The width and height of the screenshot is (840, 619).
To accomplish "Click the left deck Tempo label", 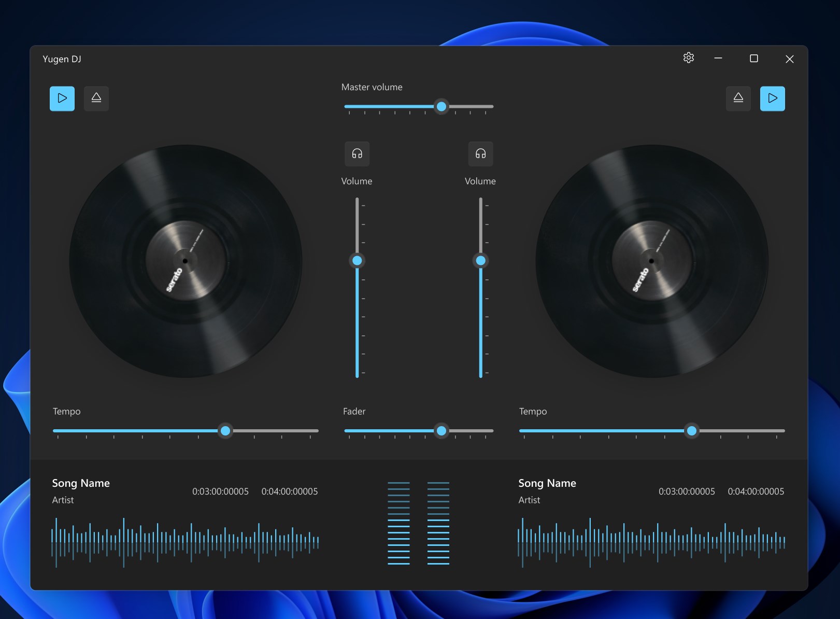I will [x=67, y=412].
